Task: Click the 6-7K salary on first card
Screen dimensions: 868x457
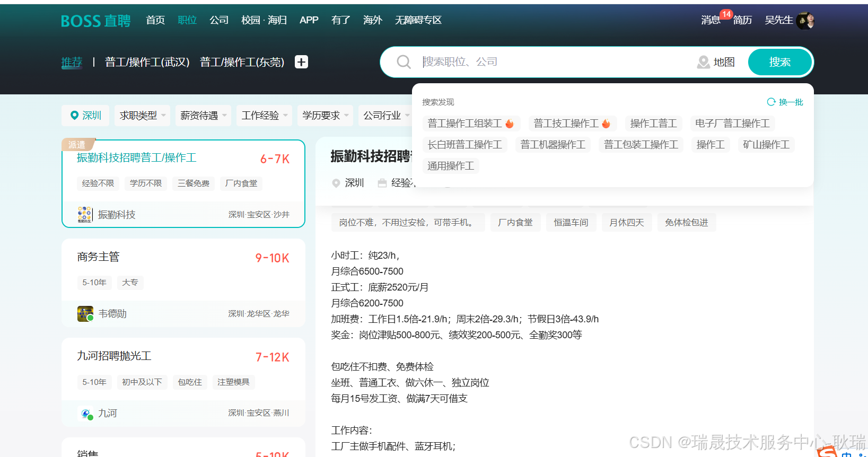Action: (x=275, y=159)
